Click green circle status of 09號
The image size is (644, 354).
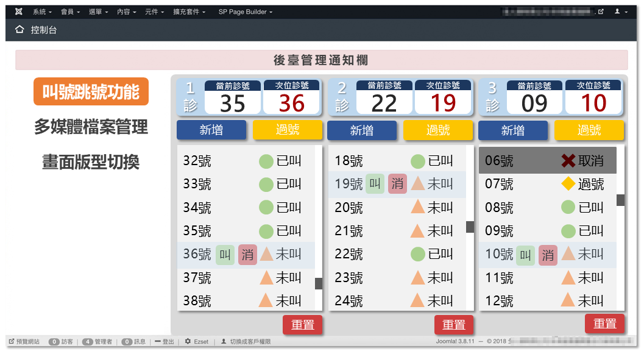pos(568,231)
